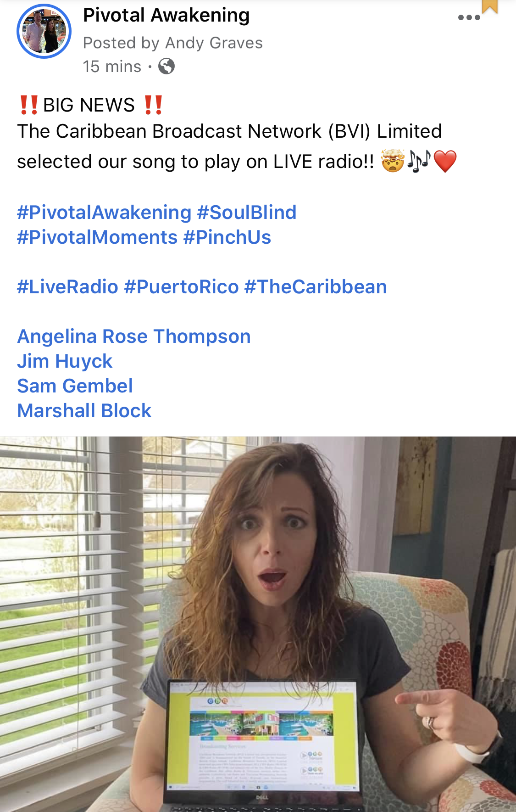Tap the 15 mins timestamp
516x812 pixels.
pyautogui.click(x=112, y=67)
